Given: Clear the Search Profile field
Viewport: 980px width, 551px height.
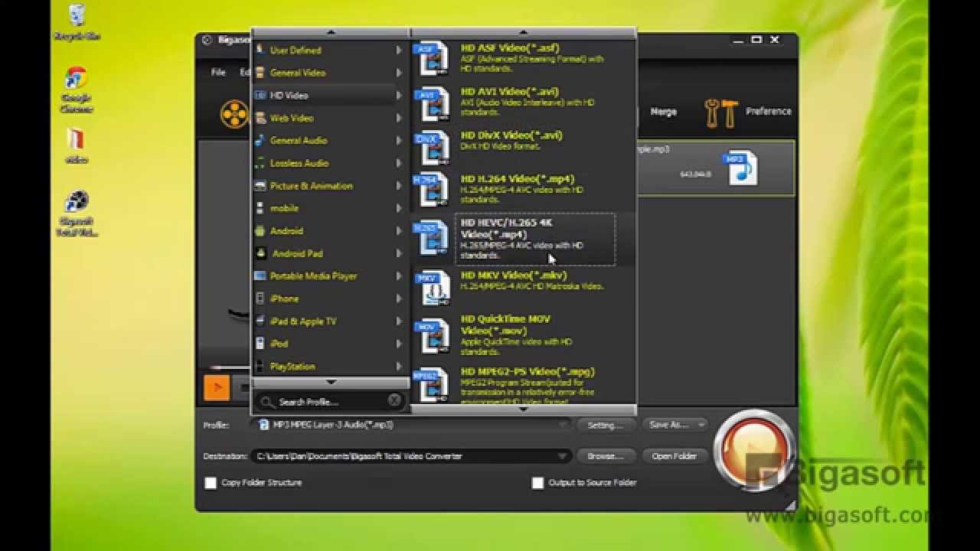Looking at the screenshot, I should click(x=394, y=400).
